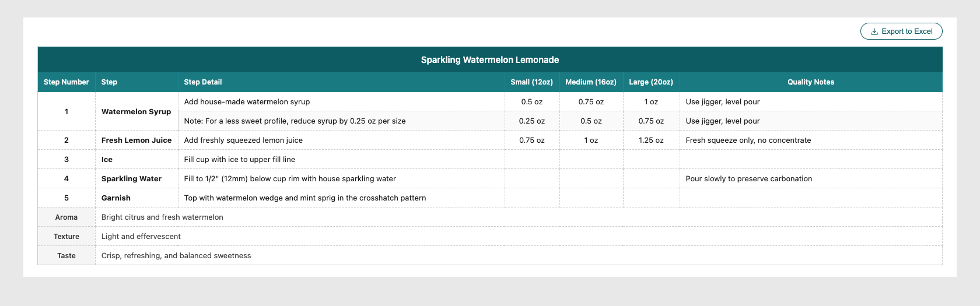980x306 pixels.
Task: Click the Taste description text
Action: pyautogui.click(x=176, y=256)
